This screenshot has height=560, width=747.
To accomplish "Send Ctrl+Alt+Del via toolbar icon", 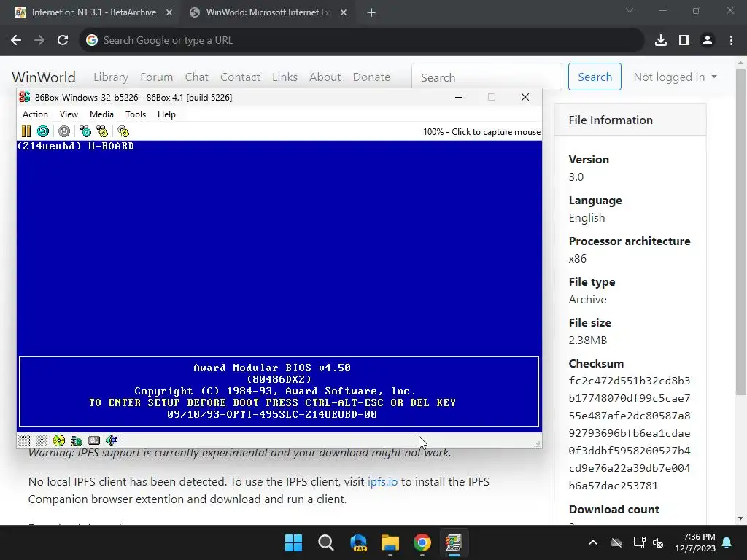I will click(x=85, y=131).
